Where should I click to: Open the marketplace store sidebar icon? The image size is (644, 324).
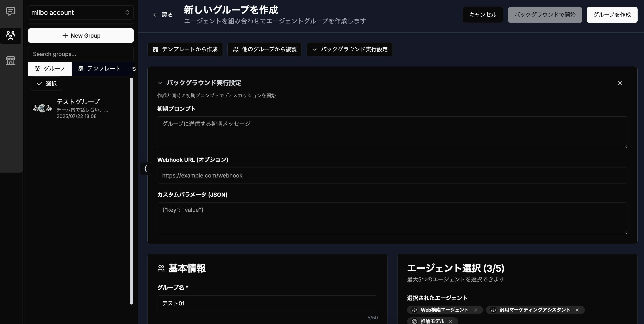[11, 60]
